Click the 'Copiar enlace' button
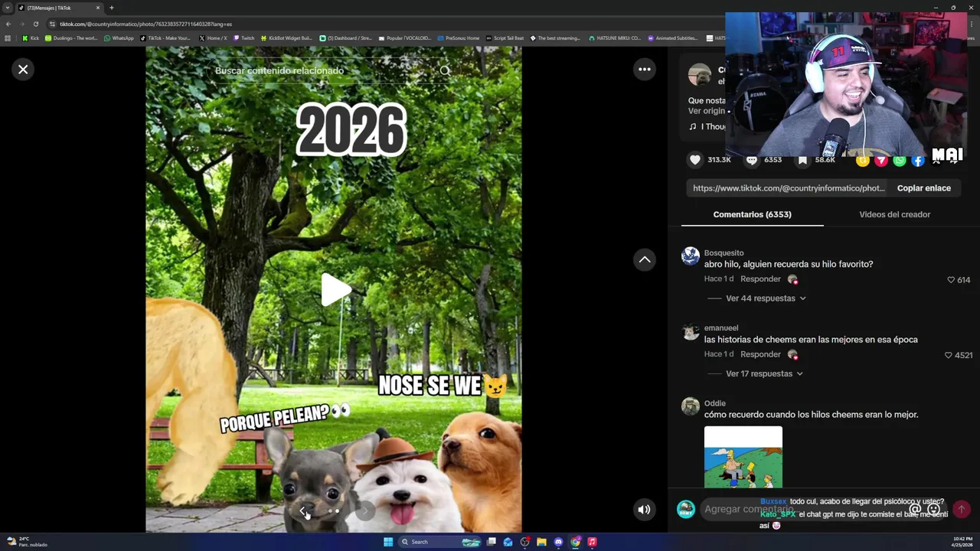Image resolution: width=980 pixels, height=551 pixels. point(924,188)
